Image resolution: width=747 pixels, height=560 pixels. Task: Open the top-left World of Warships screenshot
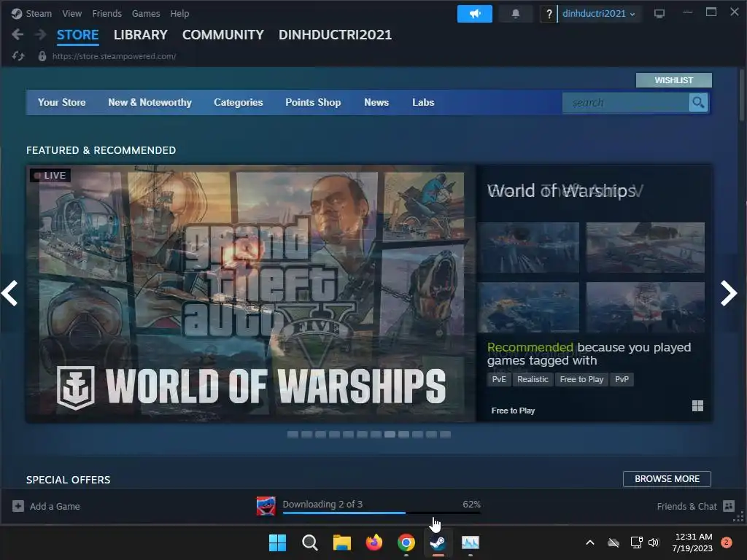tap(528, 247)
